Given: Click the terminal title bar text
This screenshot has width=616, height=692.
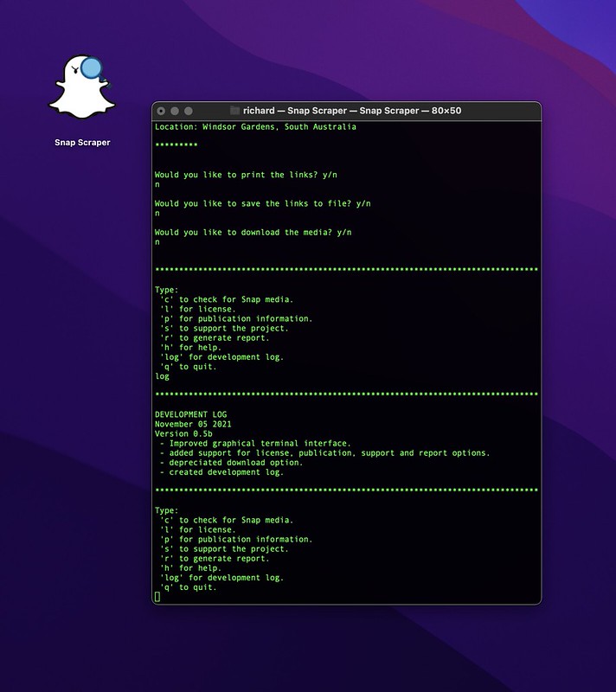Looking at the screenshot, I should coord(352,111).
